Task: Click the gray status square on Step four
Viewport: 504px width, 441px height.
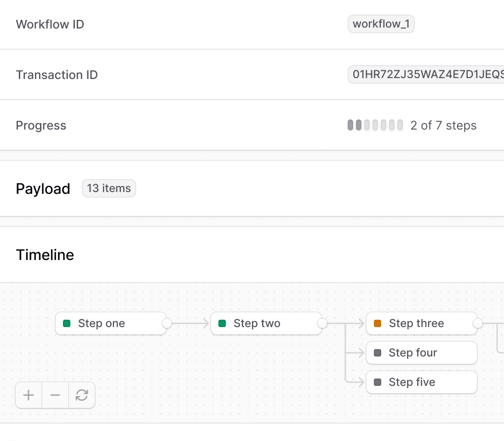Action: click(378, 353)
